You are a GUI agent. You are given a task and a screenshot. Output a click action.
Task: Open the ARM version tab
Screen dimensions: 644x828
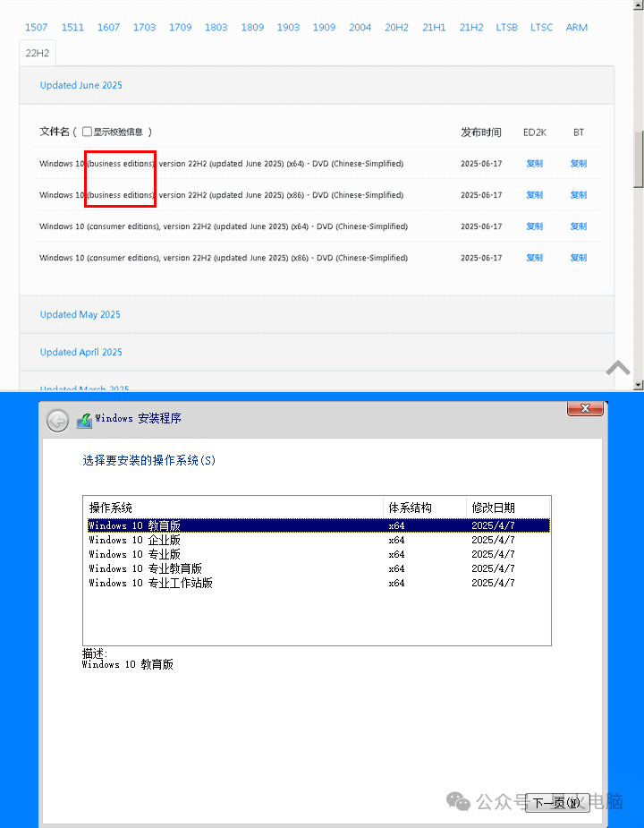coord(576,28)
